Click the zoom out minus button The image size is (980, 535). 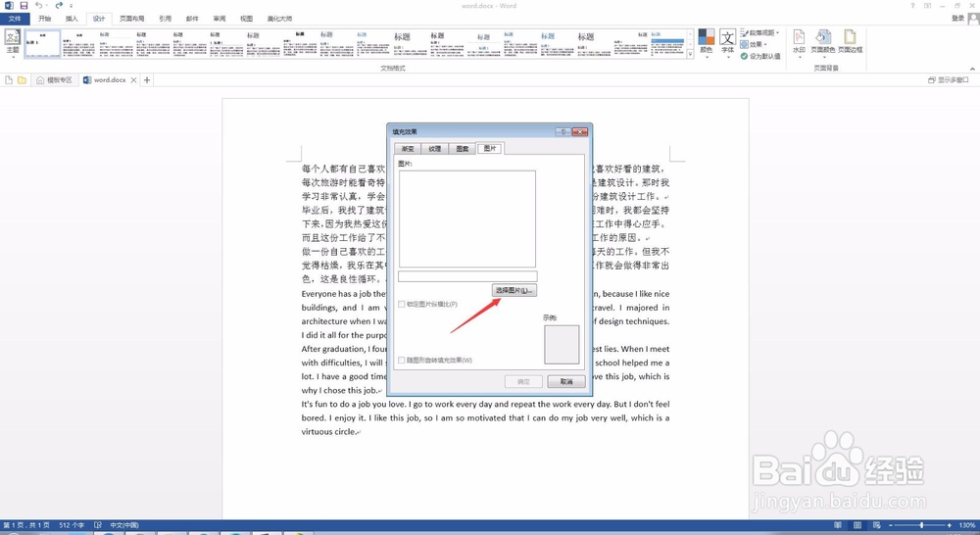(x=891, y=525)
